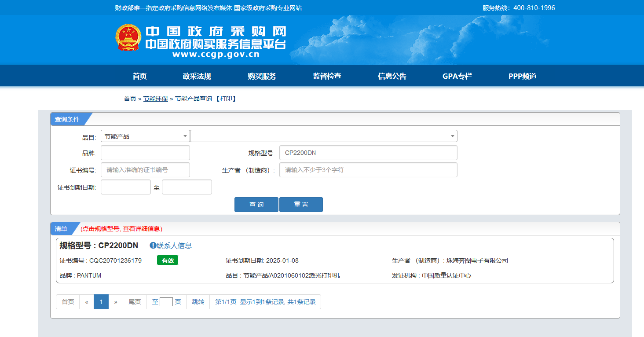Open the 首页 navigation menu item
The width and height of the screenshot is (644, 337).
pos(139,76)
